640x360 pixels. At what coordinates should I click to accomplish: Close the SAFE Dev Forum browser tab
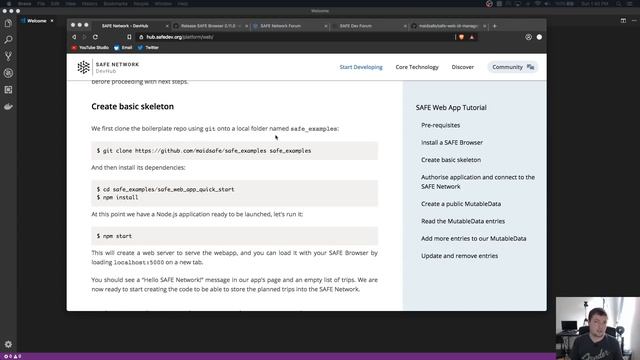[x=405, y=26]
